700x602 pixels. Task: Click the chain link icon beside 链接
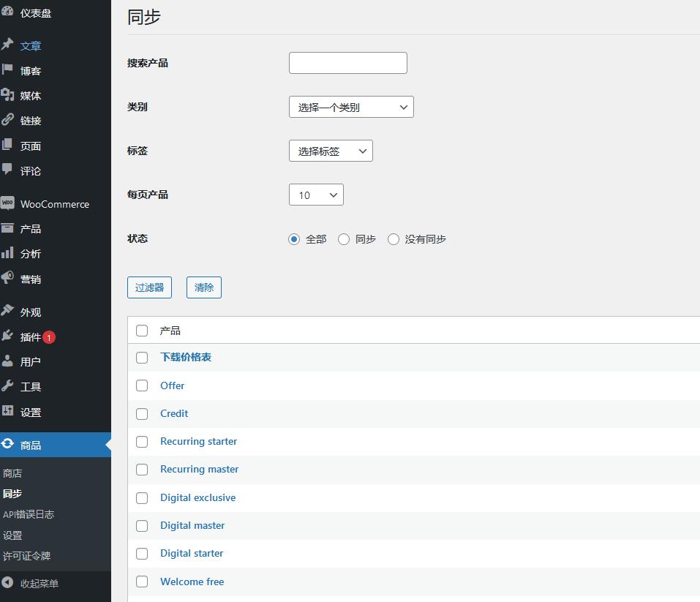[x=7, y=119]
